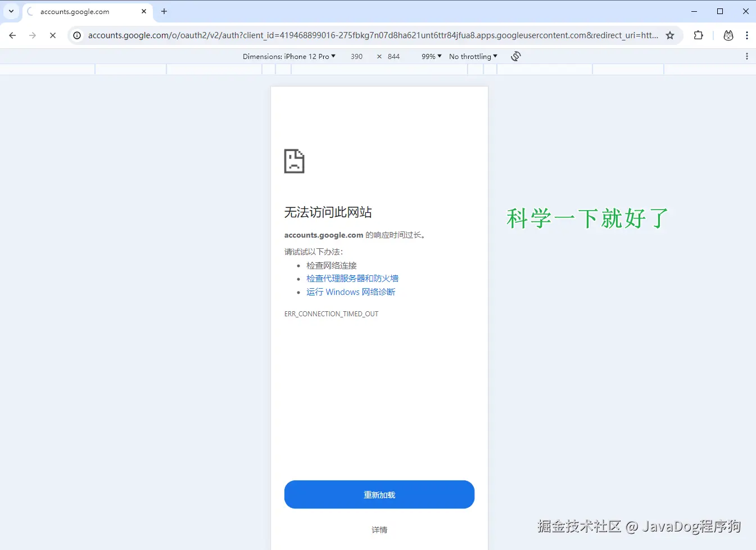Click the 检查网络连接 suggestion text
Viewport: 756px width, 550px height.
332,266
